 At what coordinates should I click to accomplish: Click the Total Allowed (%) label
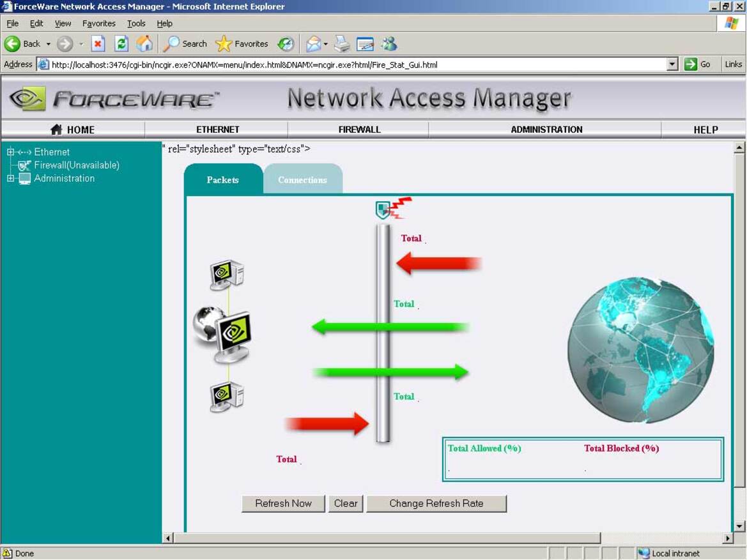point(484,448)
